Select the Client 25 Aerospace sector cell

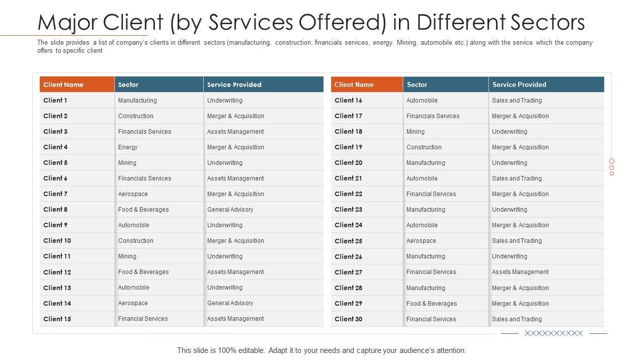pyautogui.click(x=422, y=240)
